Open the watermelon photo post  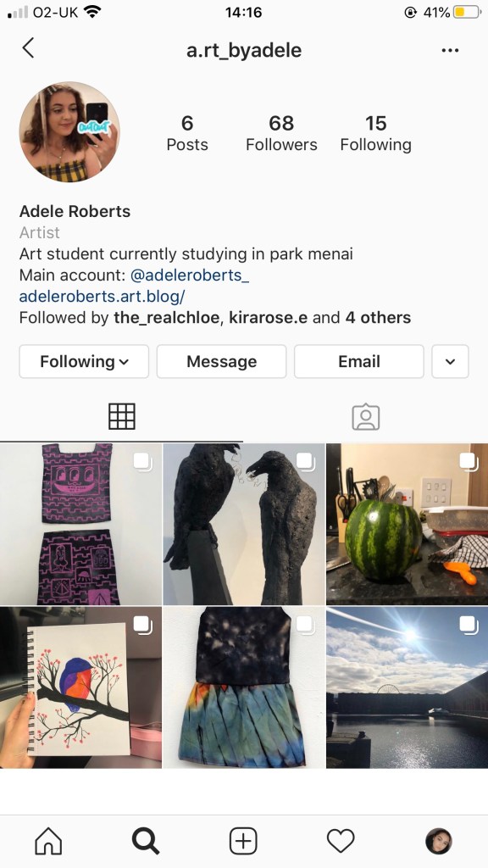pos(408,524)
